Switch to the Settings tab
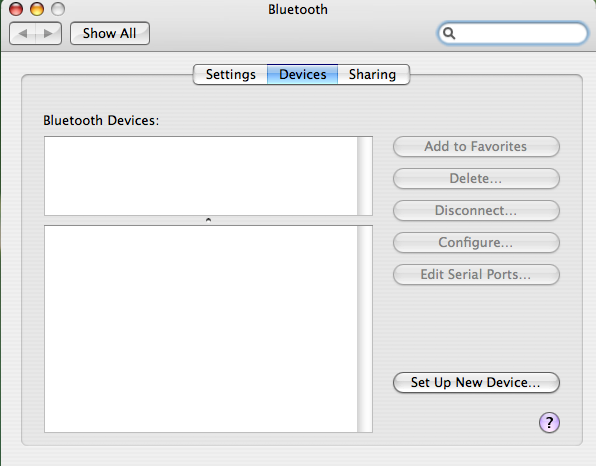 coord(230,74)
